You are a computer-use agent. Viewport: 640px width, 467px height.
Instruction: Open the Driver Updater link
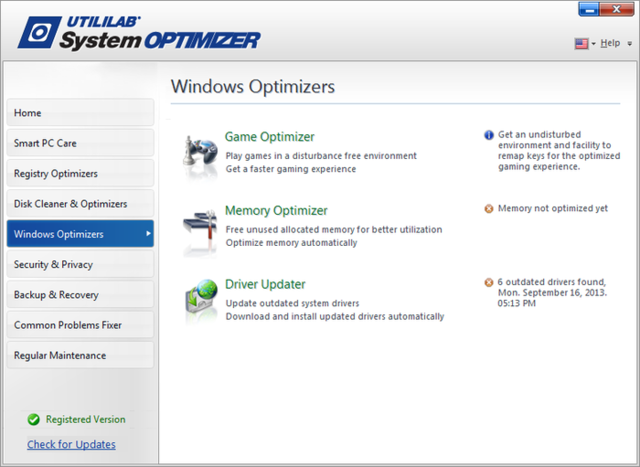[x=265, y=284]
